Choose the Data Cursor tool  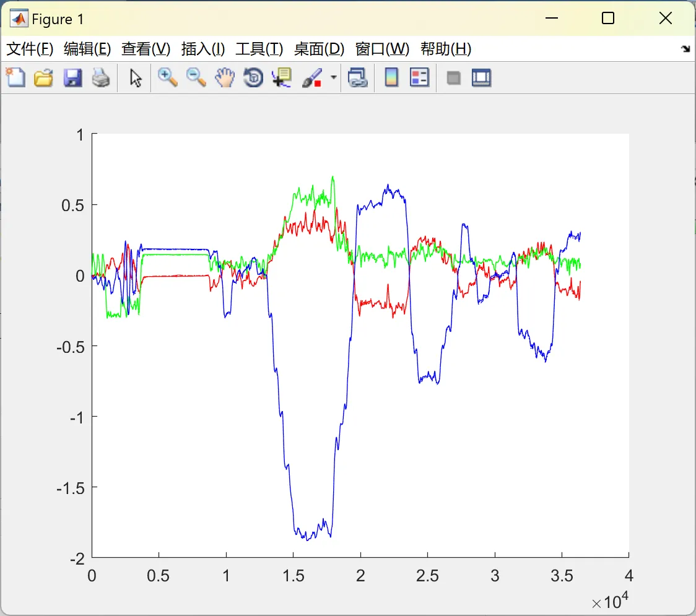282,77
